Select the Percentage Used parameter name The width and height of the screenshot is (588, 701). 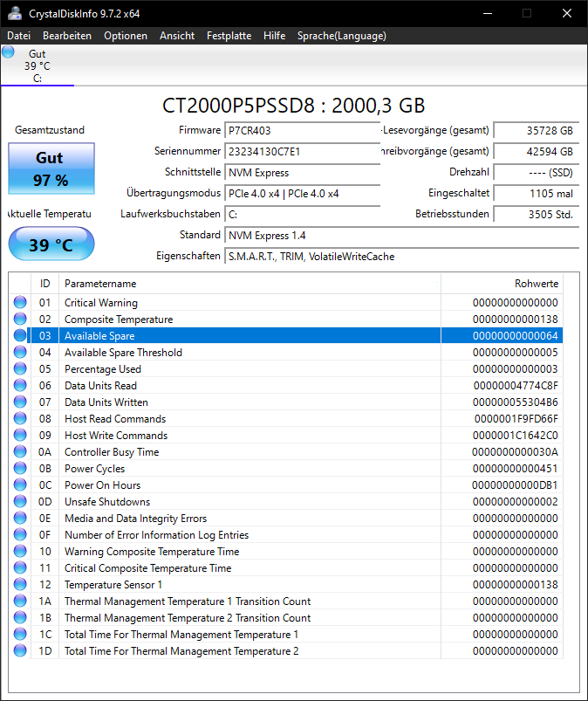103,368
